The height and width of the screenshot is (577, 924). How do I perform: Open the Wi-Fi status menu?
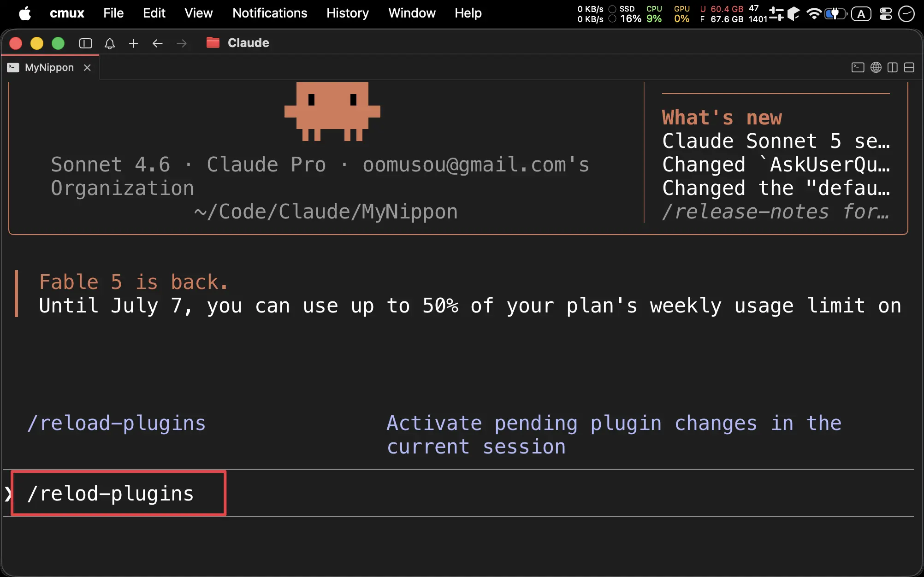(814, 14)
